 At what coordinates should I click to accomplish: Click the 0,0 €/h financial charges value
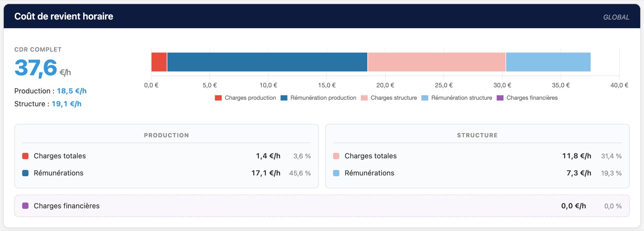pyautogui.click(x=574, y=206)
